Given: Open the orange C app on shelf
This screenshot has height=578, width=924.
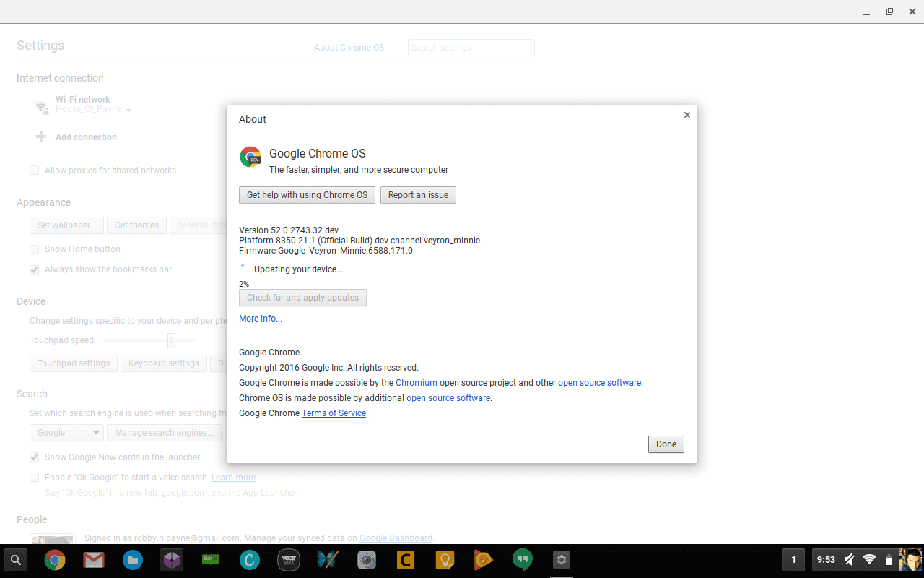Looking at the screenshot, I should click(406, 560).
